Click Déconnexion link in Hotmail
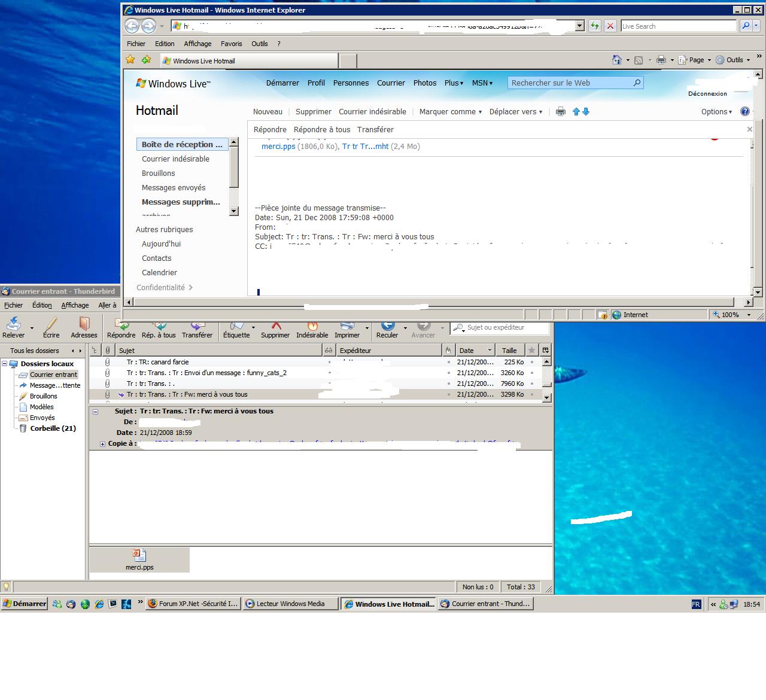The image size is (766, 700). pyautogui.click(x=707, y=94)
